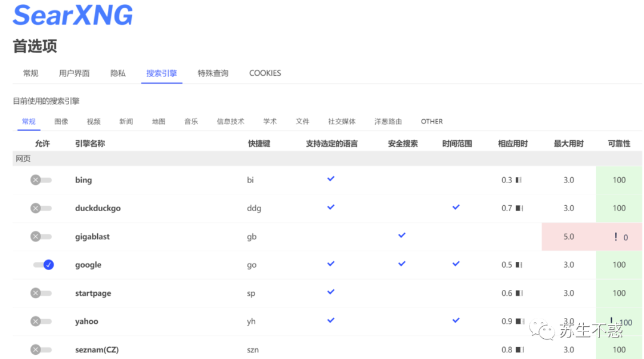Click duckduckgo's language support checkmark
The image size is (644, 359).
point(330,207)
